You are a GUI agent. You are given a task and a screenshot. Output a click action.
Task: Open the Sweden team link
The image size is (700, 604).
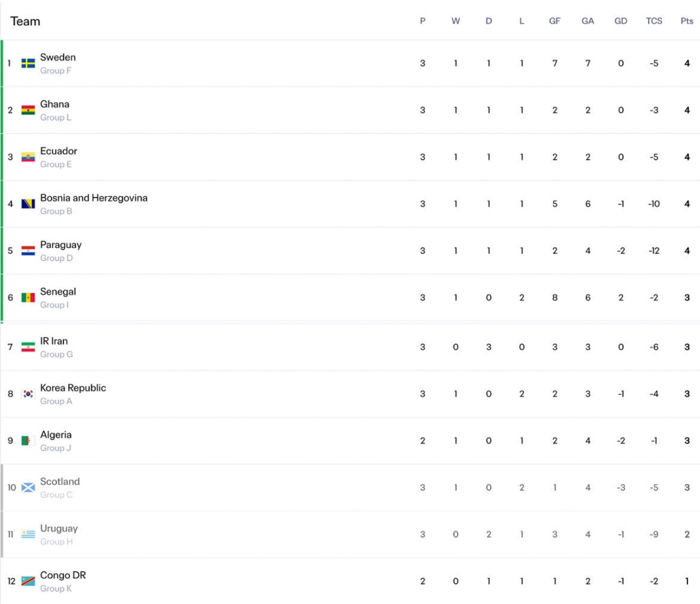[x=58, y=57]
